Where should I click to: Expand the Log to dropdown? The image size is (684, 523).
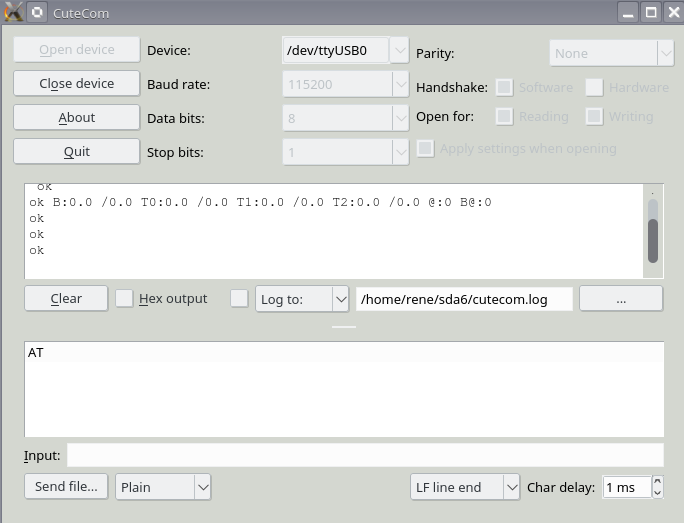pos(340,299)
